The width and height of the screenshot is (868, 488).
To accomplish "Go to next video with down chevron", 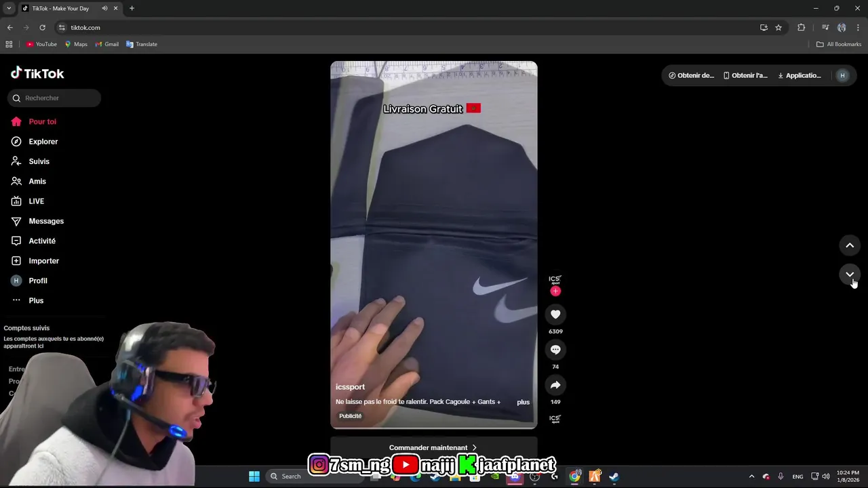I will pyautogui.click(x=850, y=274).
